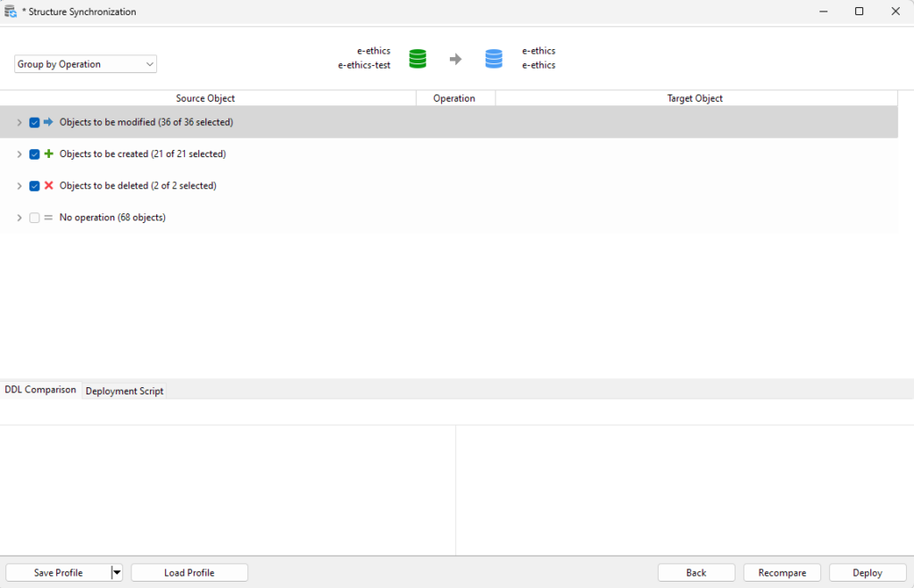This screenshot has height=588, width=914.
Task: Click the blue target database icon
Action: 494,59
